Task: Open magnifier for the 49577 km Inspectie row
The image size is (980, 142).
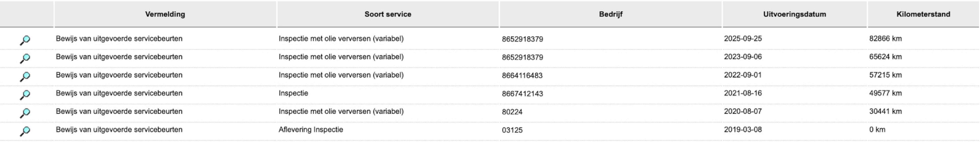Action: point(25,94)
